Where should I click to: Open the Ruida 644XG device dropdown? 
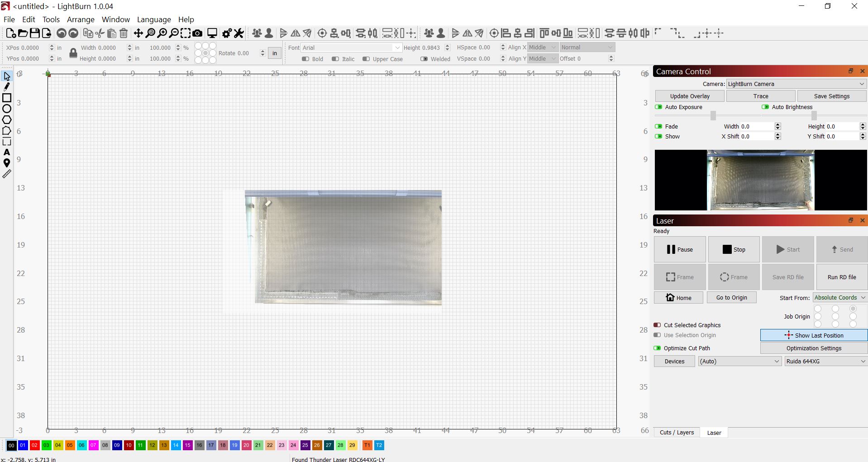click(825, 361)
